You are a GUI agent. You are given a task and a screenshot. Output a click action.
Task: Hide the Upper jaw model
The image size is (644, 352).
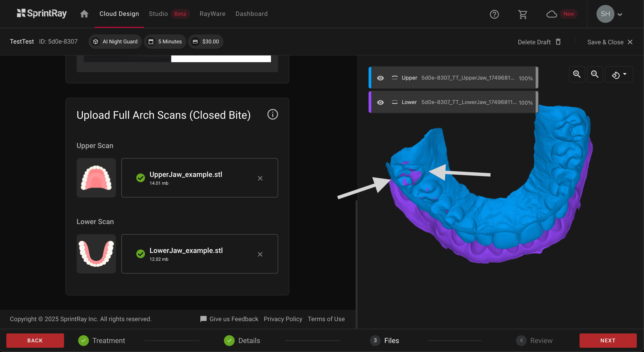[x=380, y=78]
